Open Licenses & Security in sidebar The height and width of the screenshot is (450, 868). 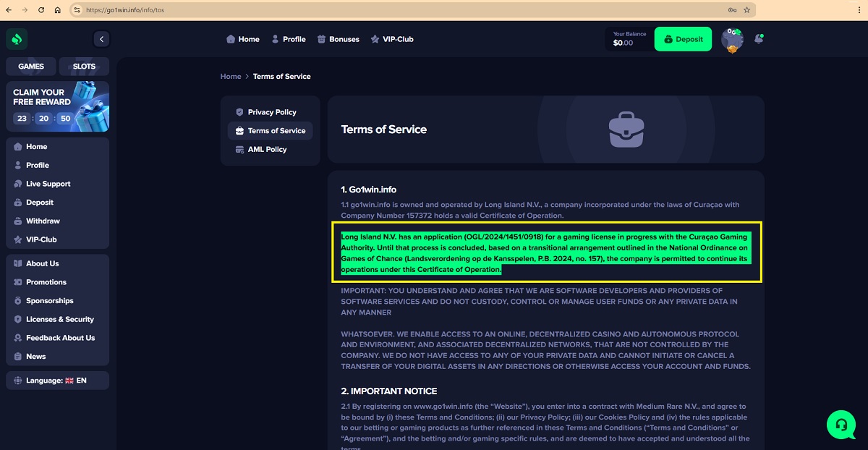[x=59, y=319]
